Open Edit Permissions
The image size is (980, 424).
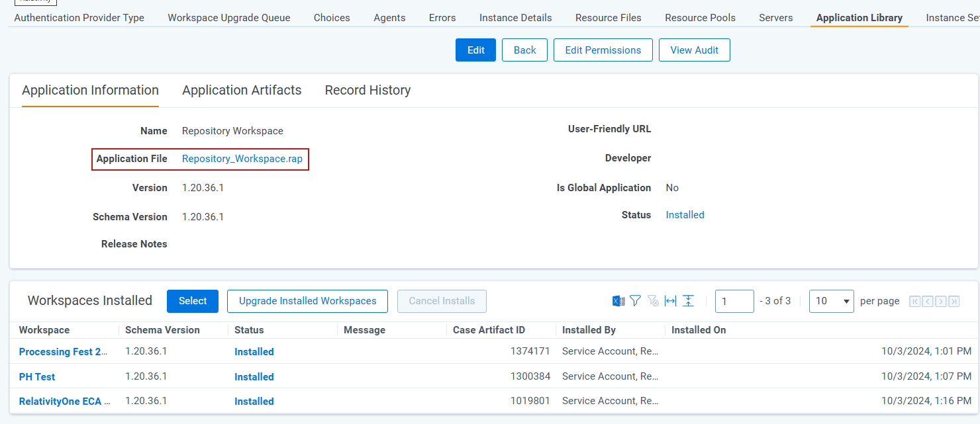pyautogui.click(x=603, y=50)
